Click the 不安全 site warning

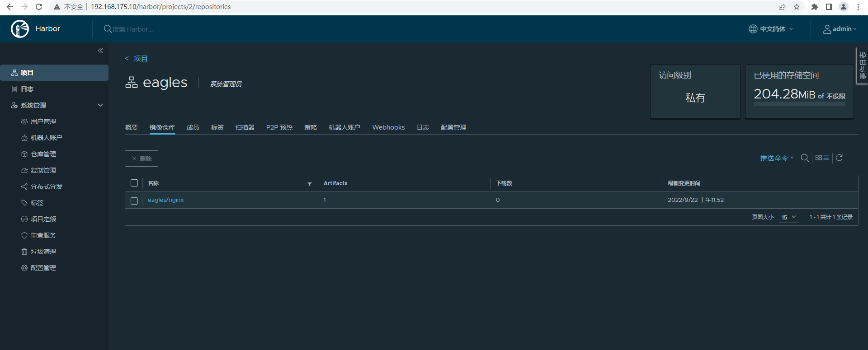click(69, 7)
